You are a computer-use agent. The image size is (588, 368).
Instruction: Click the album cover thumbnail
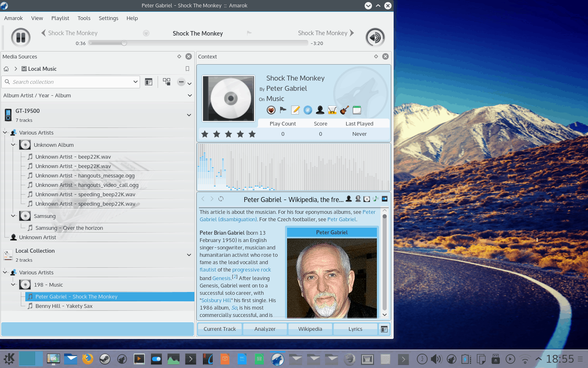(x=229, y=99)
